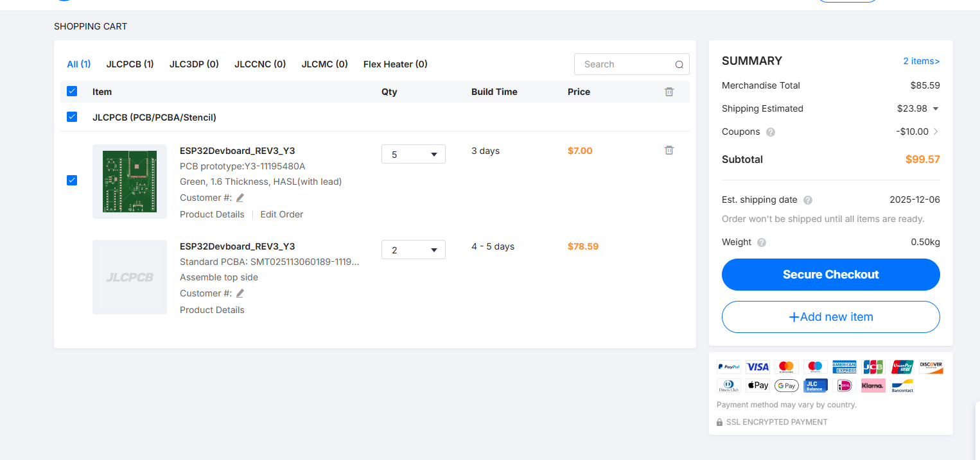Click the green PCB board thumbnail

point(130,182)
